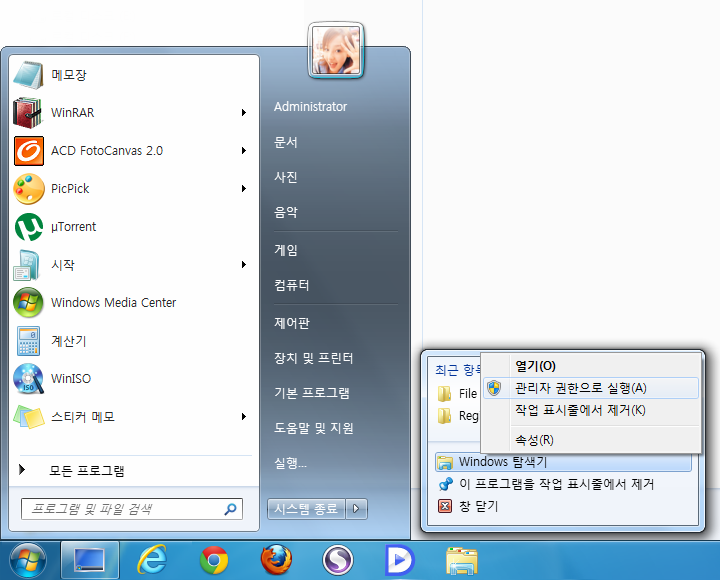Open the purple S taskbar icon

[338, 560]
